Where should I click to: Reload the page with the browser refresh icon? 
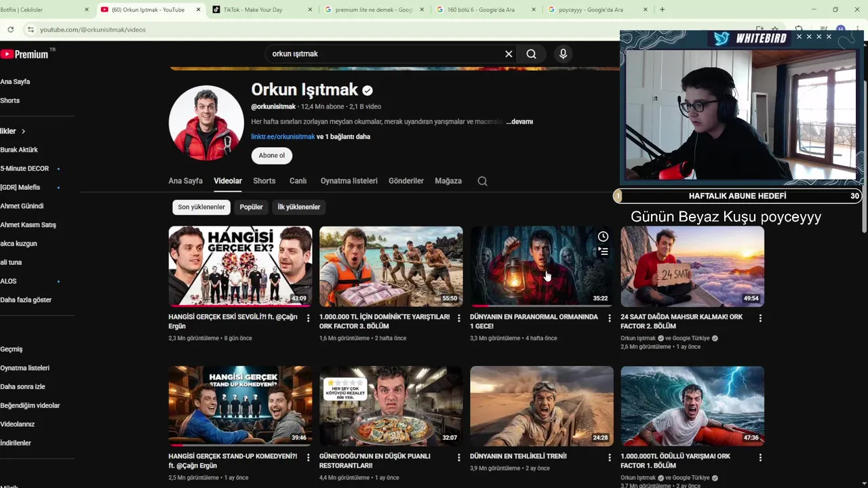tap(10, 29)
